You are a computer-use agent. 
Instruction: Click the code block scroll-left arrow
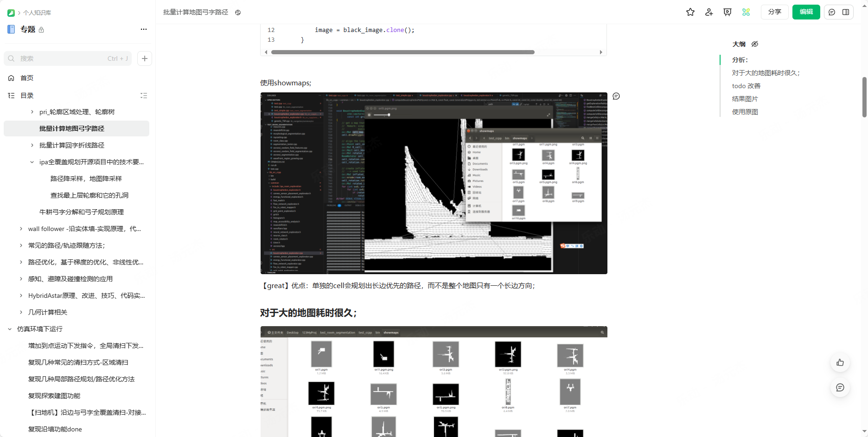coord(266,52)
